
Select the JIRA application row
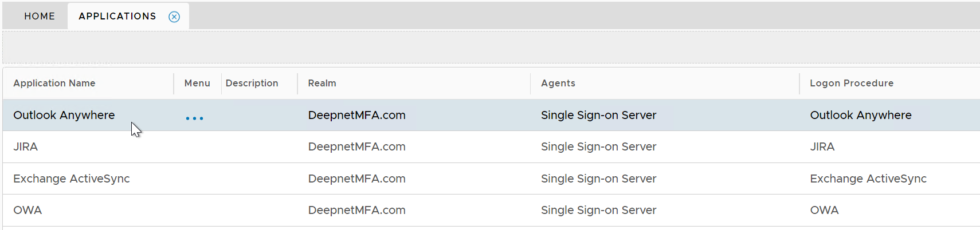point(26,146)
